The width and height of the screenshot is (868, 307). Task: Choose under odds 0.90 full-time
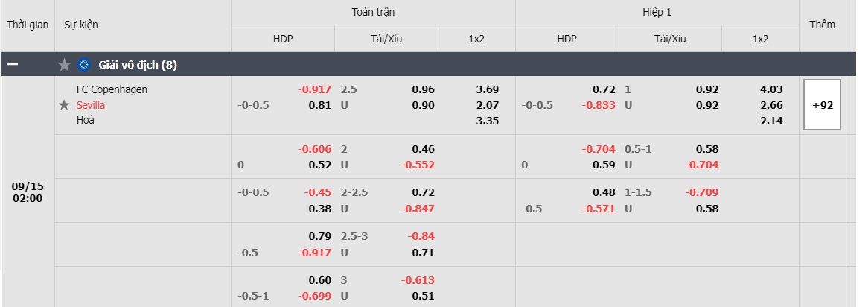click(423, 105)
